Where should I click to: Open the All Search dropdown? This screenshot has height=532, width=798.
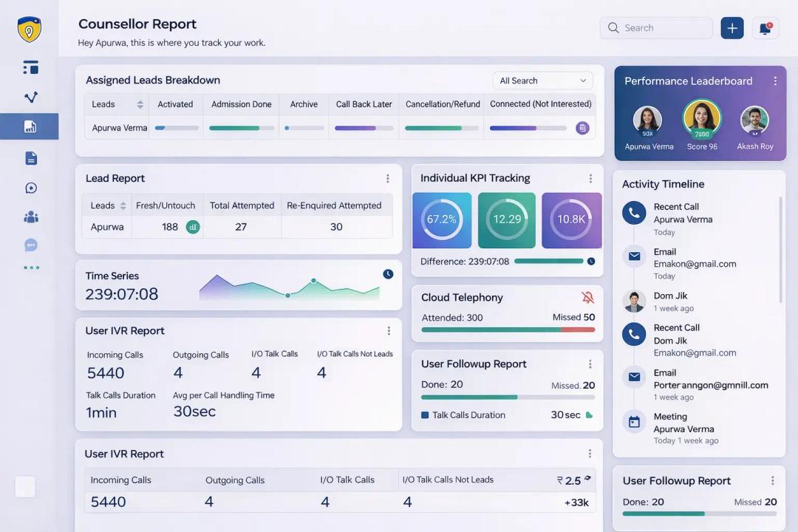542,80
